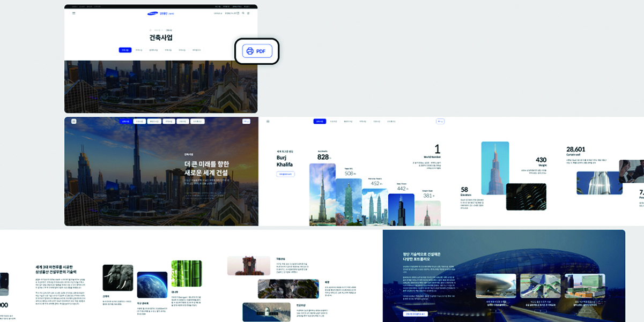The width and height of the screenshot is (644, 322).
Task: Click the green bamboo photo thumbnail
Action: tap(186, 273)
